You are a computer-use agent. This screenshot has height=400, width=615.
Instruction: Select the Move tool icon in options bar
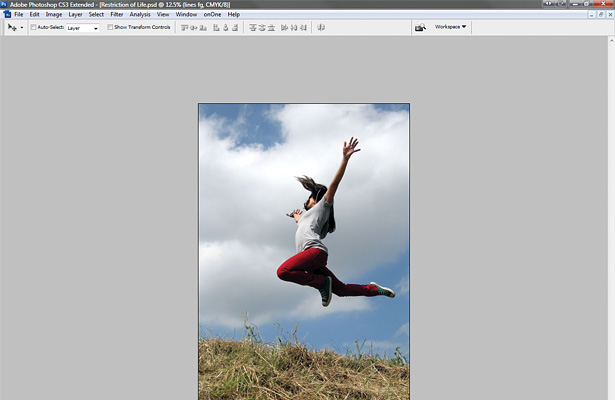tap(12, 27)
